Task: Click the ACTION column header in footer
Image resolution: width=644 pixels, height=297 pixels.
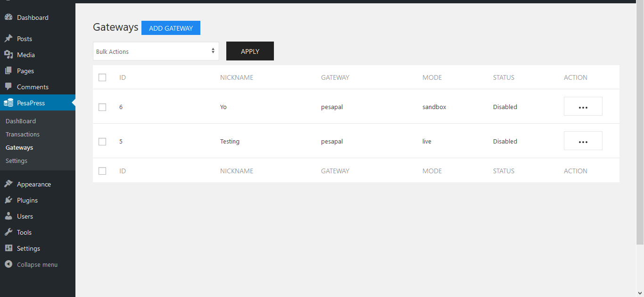Action: [576, 171]
